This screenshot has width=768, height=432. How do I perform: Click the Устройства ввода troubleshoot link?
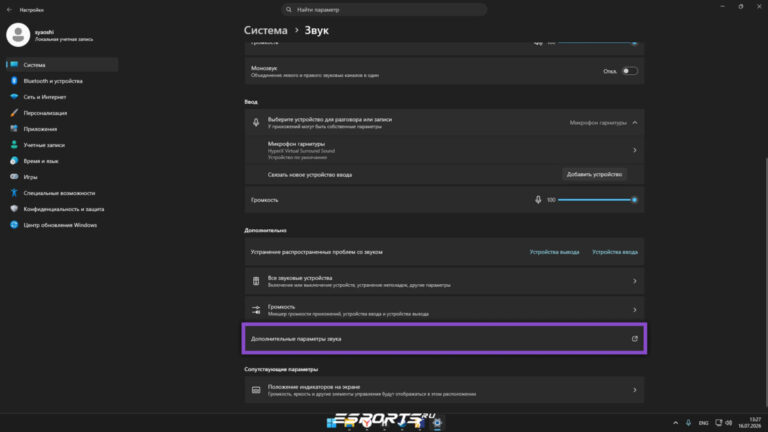coord(615,252)
